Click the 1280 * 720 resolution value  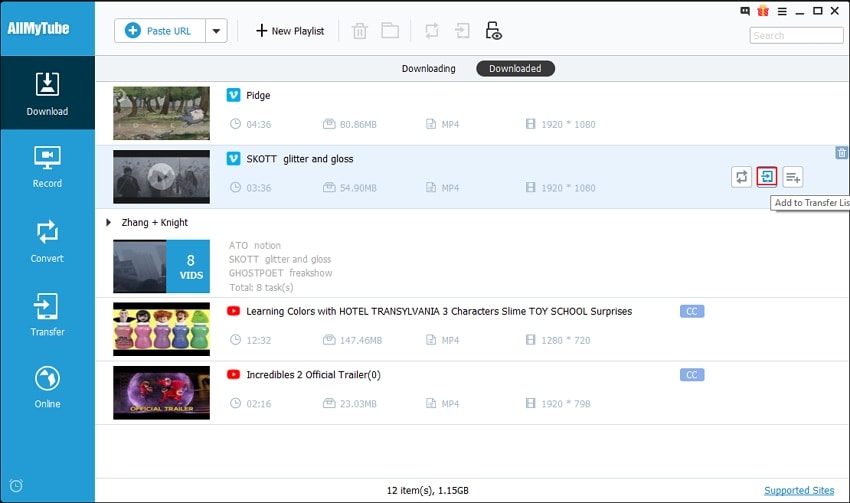tap(565, 340)
